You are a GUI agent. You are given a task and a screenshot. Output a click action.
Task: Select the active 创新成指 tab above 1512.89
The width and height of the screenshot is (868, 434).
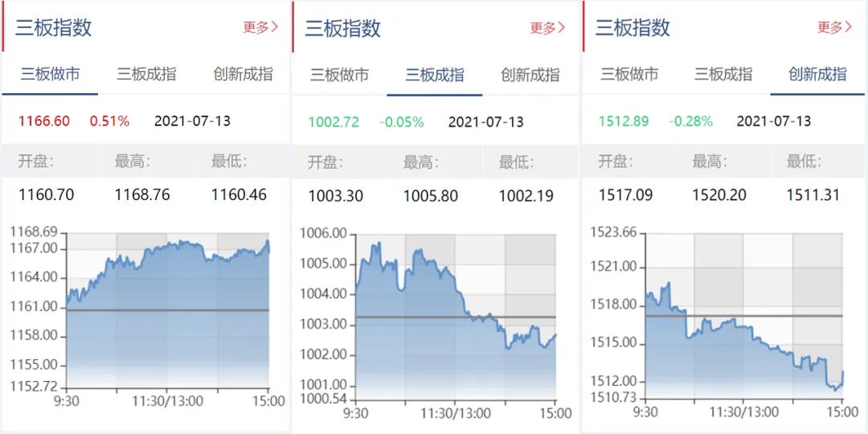817,74
